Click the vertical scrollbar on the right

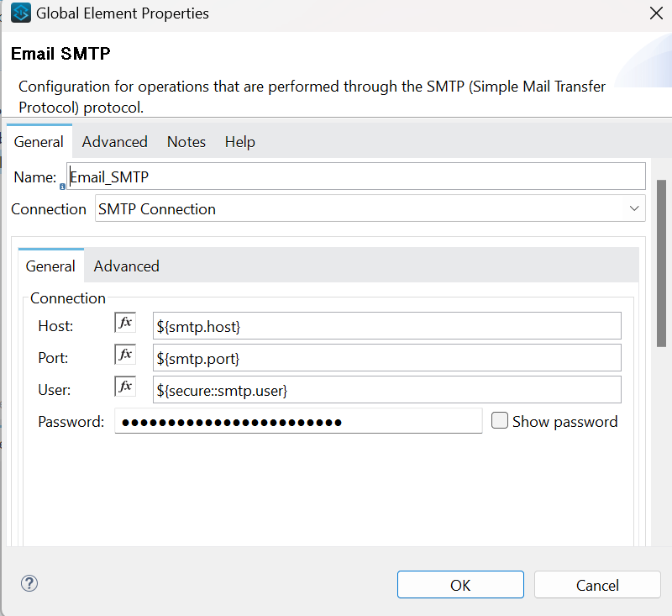click(662, 261)
